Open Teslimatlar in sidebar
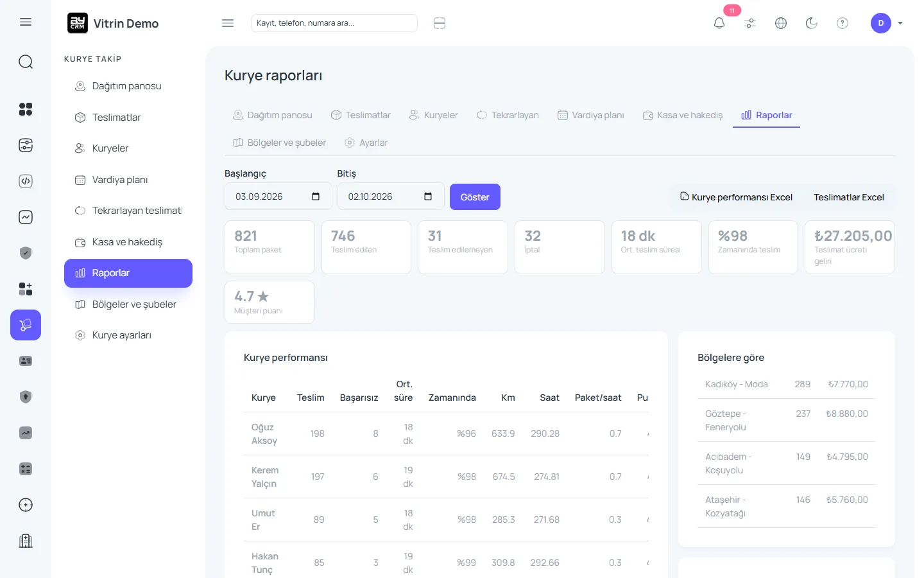The image size is (924, 578). 128,118
